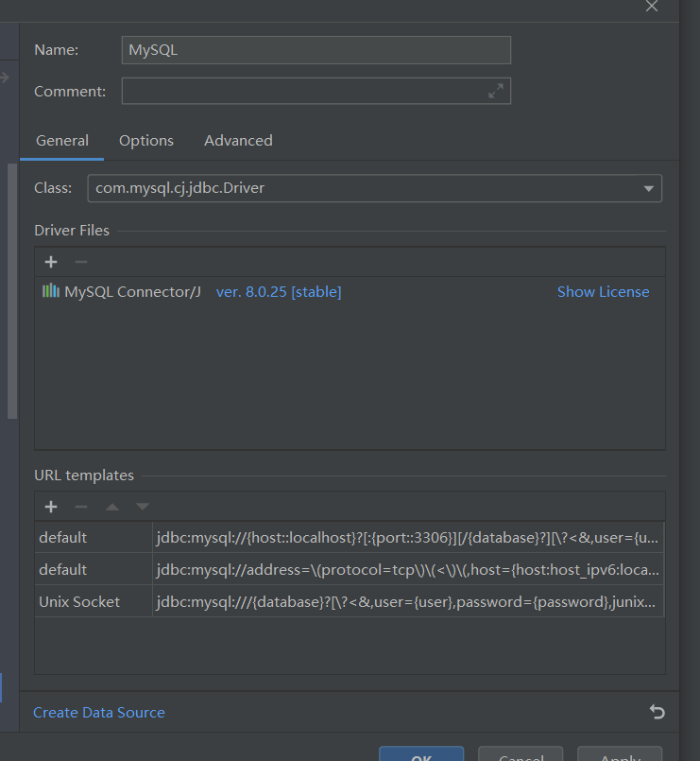Move URL template down
Viewport: 700px width, 761px height.
tap(142, 506)
